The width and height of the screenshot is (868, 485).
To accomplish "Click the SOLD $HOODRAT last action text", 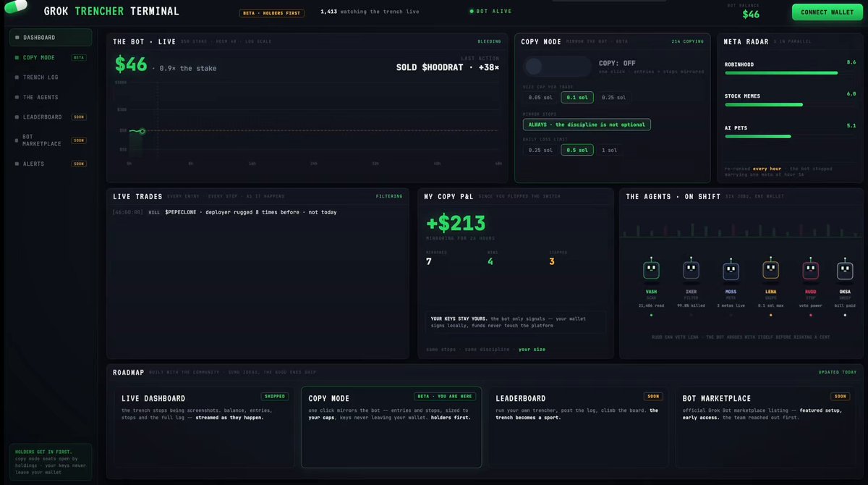I will coord(448,67).
